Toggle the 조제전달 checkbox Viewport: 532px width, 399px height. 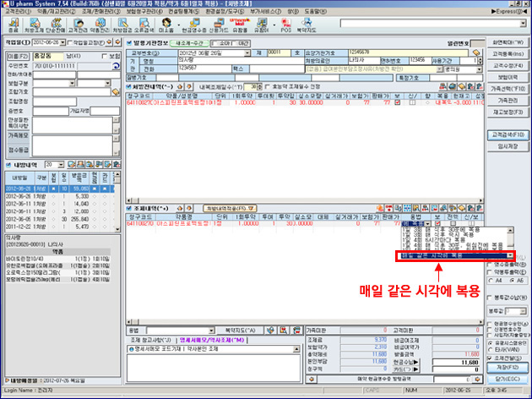tap(490, 358)
